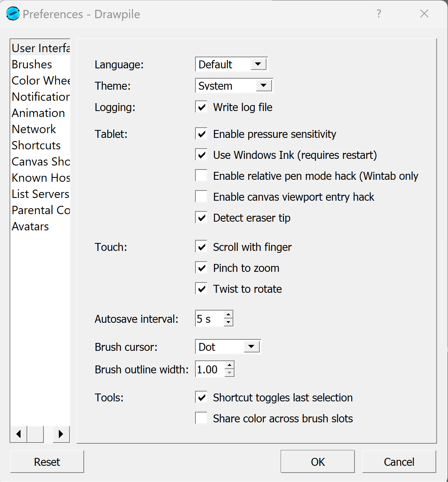The width and height of the screenshot is (448, 482).
Task: Confirm preferences with OK
Action: pyautogui.click(x=317, y=461)
